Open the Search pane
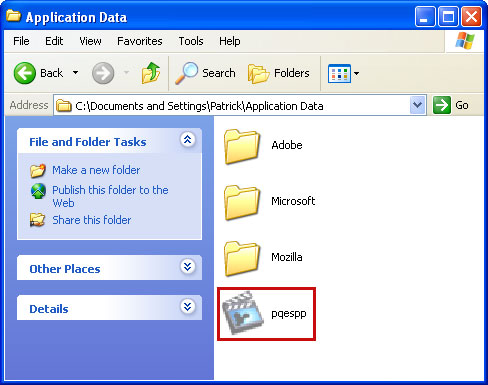 tap(206, 73)
